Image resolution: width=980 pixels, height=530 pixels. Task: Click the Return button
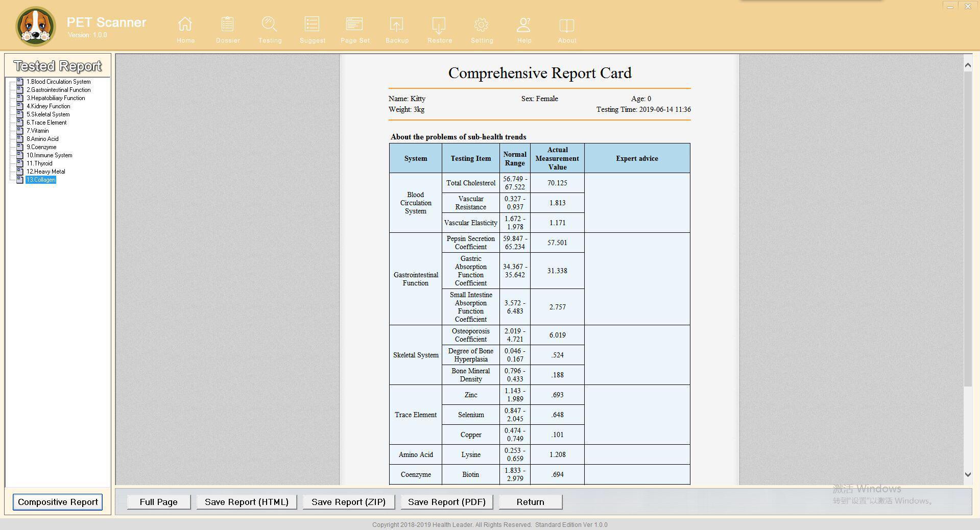tap(530, 502)
